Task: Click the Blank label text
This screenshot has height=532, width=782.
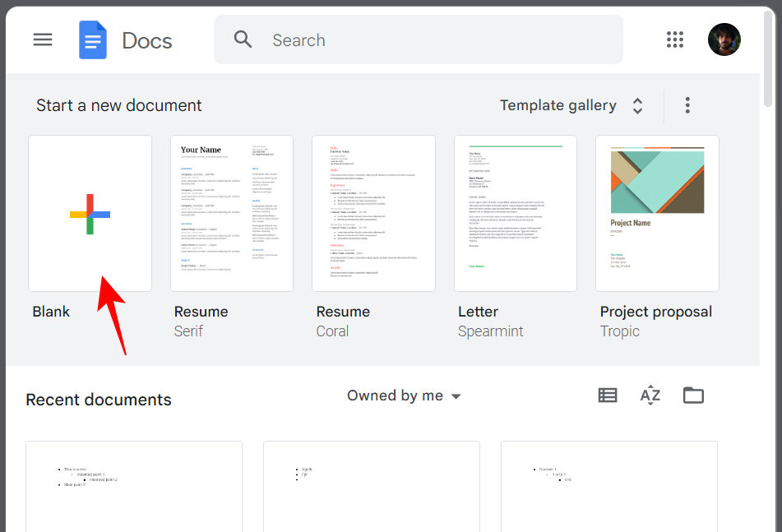Action: pyautogui.click(x=51, y=312)
